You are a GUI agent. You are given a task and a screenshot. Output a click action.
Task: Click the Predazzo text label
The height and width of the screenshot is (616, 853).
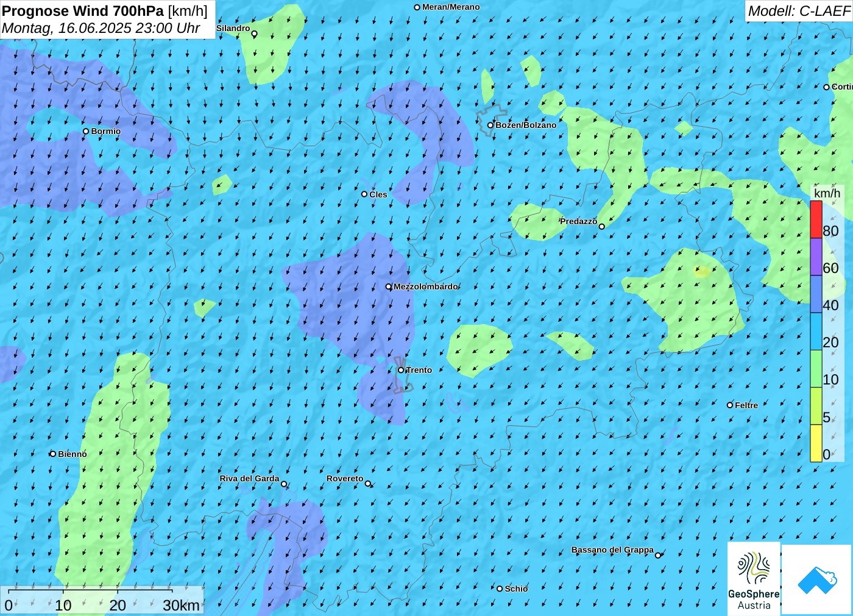click(x=579, y=221)
